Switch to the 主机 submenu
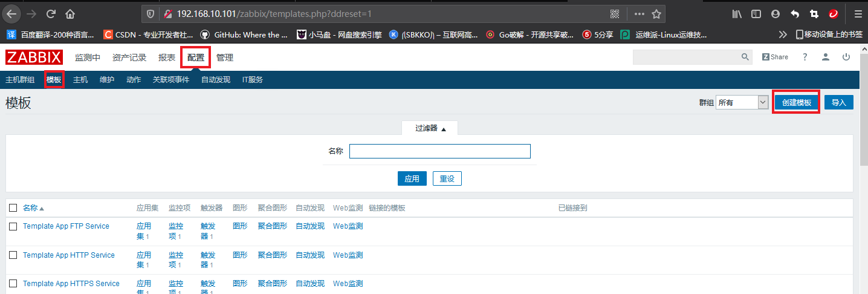 click(80, 80)
